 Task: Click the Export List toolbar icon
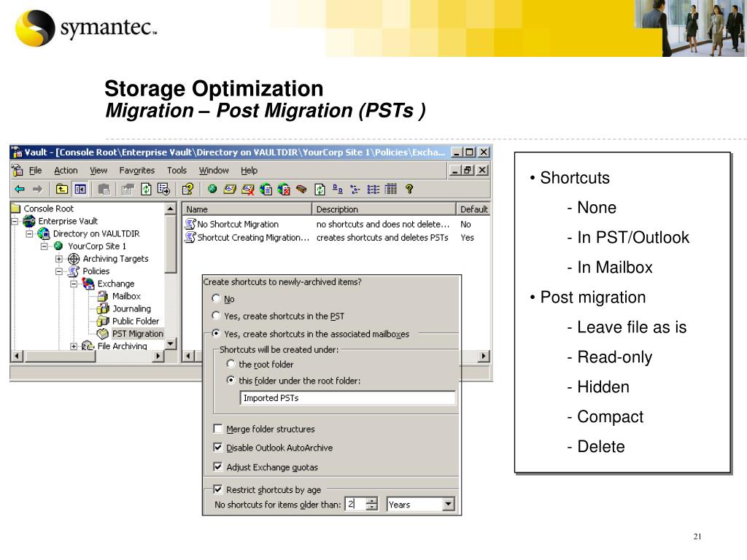(163, 189)
